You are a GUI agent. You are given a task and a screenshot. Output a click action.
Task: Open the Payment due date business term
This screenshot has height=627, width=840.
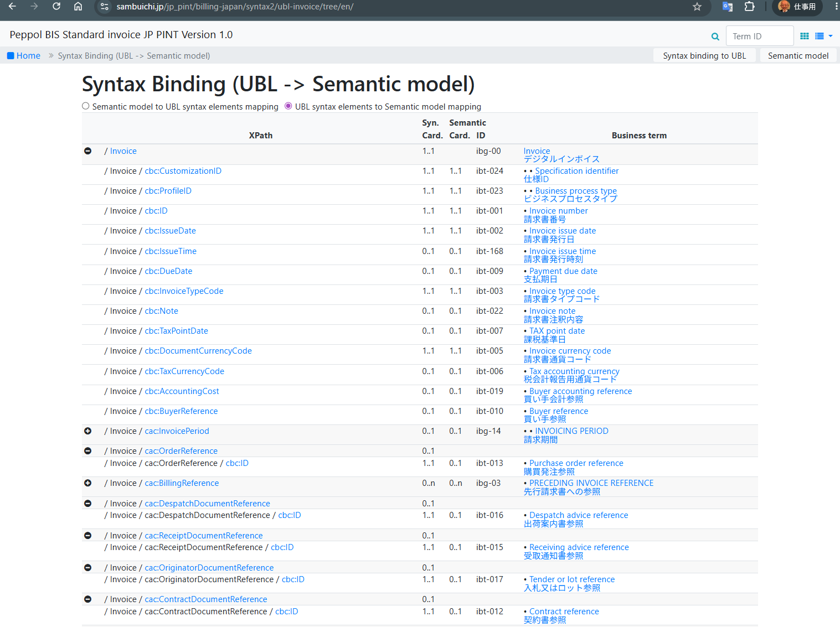pyautogui.click(x=564, y=271)
